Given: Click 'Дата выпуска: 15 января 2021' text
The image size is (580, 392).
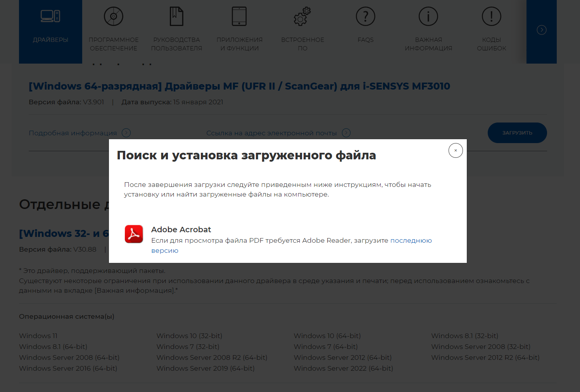Looking at the screenshot, I should click(173, 102).
